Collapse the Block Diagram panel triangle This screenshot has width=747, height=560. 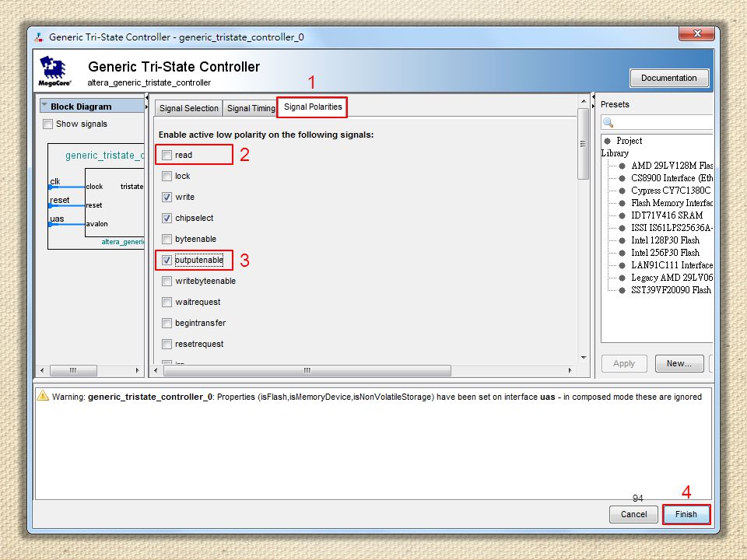44,105
